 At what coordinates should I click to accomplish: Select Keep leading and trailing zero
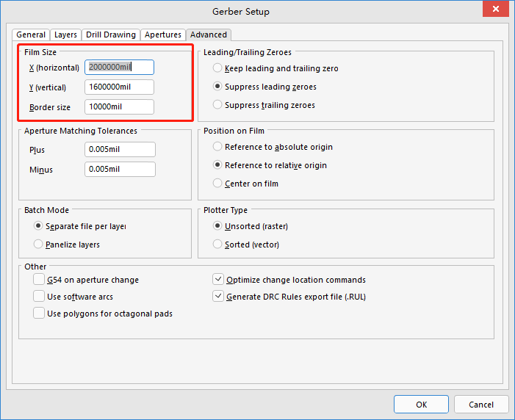coord(217,68)
